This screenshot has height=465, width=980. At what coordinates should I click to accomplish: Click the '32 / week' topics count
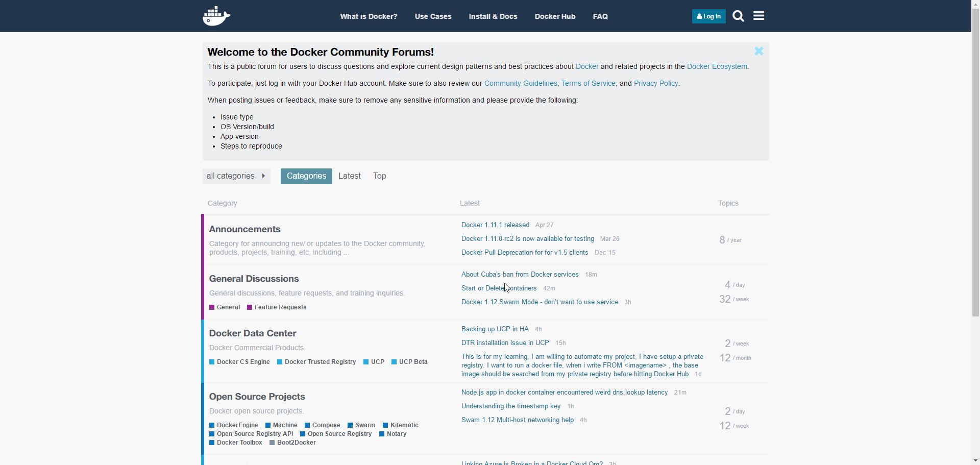coord(734,300)
